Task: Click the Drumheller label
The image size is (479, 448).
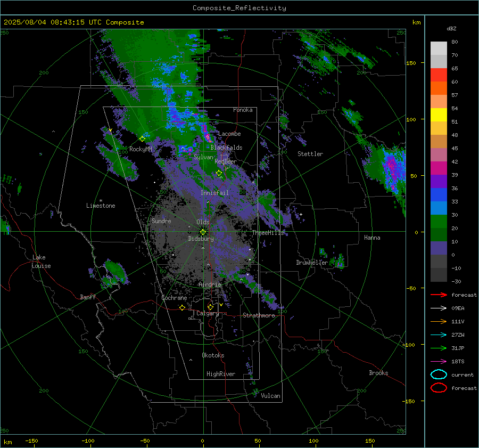Action: coord(312,263)
